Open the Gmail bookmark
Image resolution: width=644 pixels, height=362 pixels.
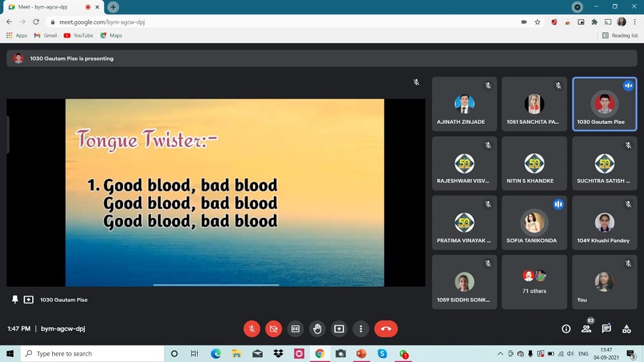[45, 35]
